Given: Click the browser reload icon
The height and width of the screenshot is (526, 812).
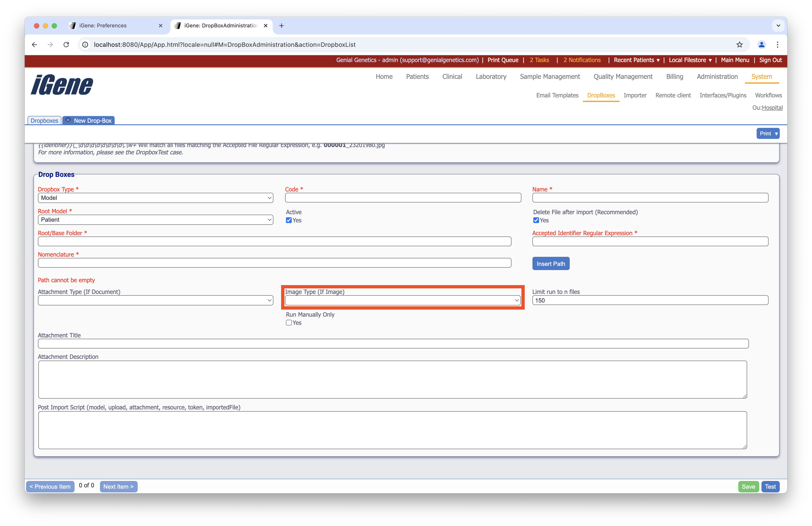Looking at the screenshot, I should point(66,44).
